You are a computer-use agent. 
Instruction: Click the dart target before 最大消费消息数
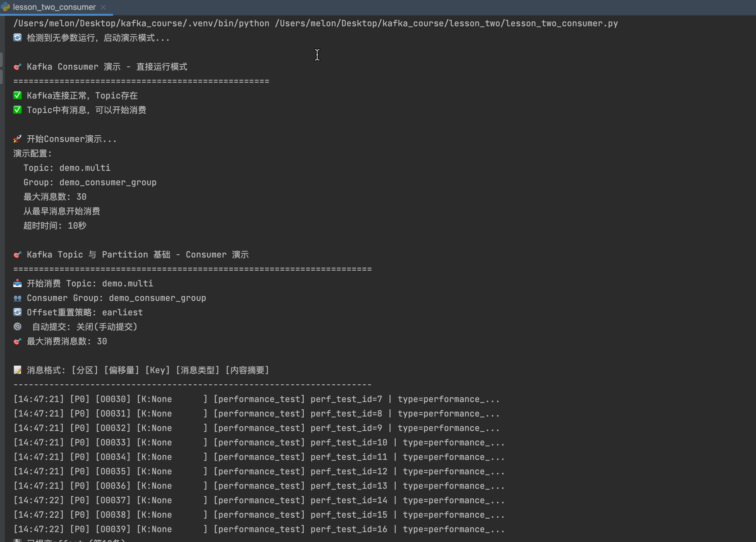(17, 341)
